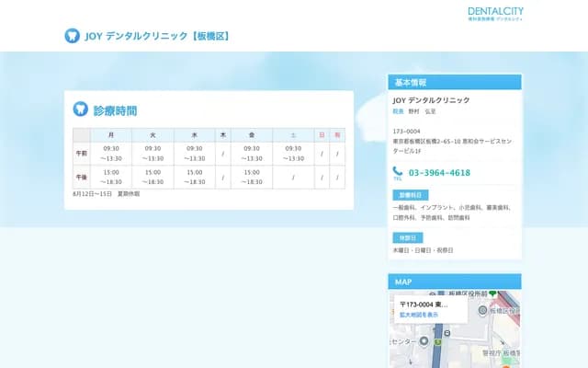Screen dimensions: 588x368
Task: Click the 木 column header in schedule table
Action: tap(223, 135)
